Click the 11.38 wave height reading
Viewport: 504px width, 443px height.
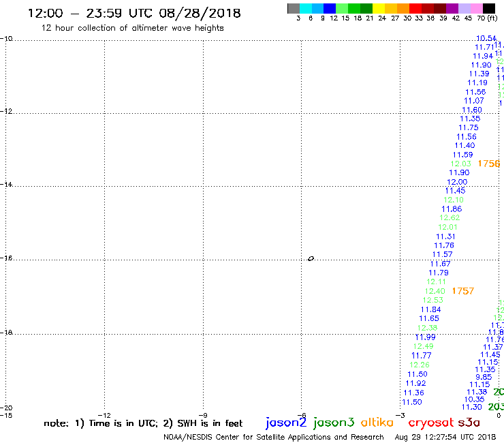[477, 392]
